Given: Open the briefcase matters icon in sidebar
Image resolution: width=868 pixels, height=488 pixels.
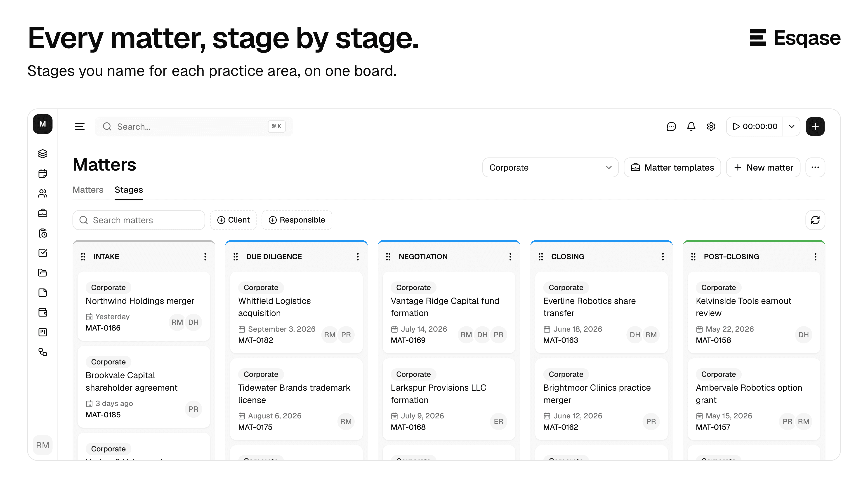Looking at the screenshot, I should click(42, 213).
